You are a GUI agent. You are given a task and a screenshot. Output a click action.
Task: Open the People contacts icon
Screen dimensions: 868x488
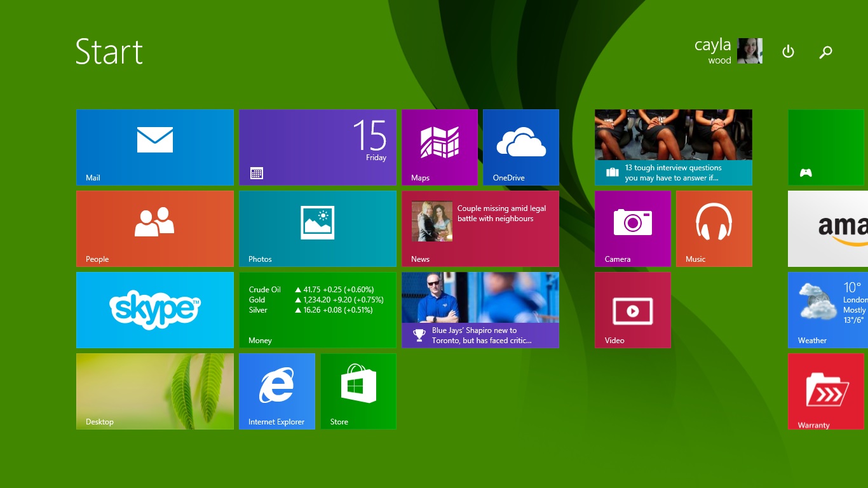(154, 222)
